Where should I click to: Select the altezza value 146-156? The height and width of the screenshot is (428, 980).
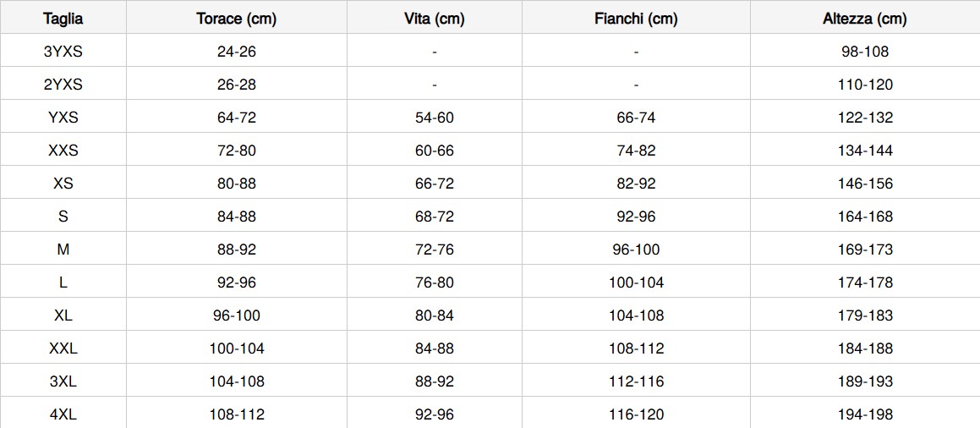pyautogui.click(x=864, y=184)
